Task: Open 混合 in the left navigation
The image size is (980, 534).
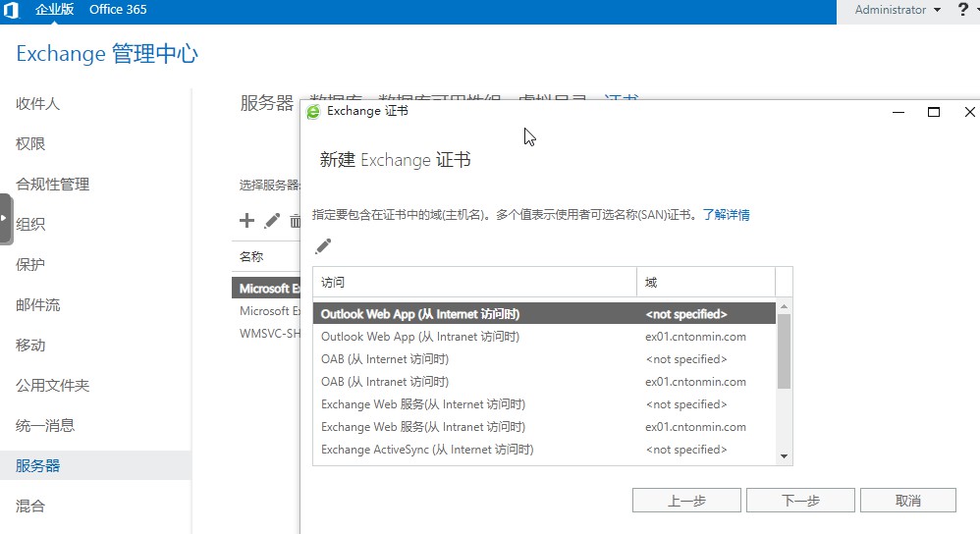Action: pos(30,506)
